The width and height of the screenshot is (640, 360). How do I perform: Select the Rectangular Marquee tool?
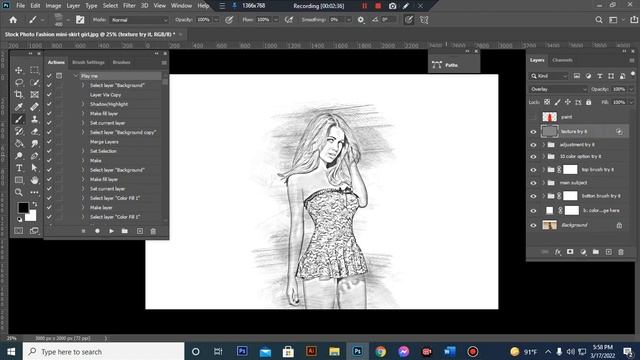[x=34, y=70]
